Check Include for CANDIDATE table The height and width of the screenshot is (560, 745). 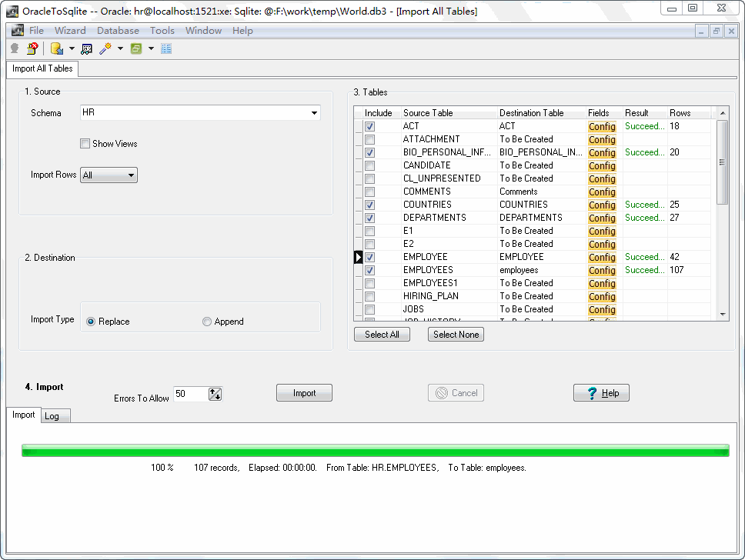(369, 165)
